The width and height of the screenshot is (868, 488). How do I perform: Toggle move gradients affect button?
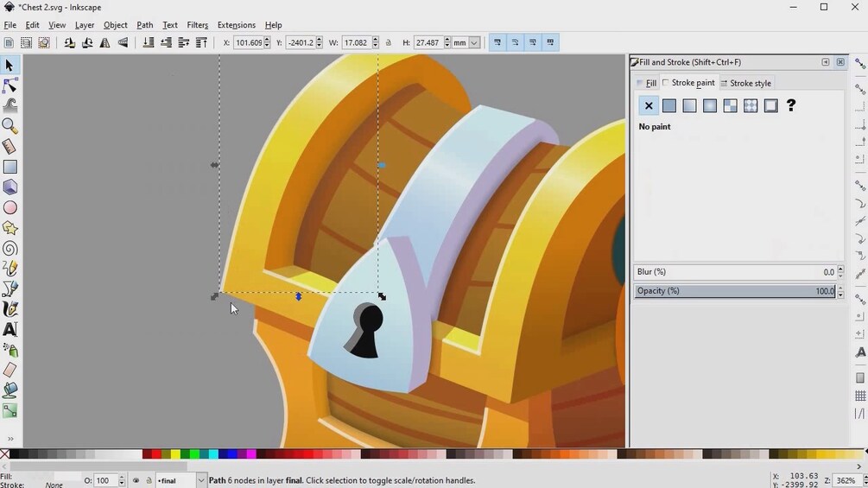pos(533,42)
